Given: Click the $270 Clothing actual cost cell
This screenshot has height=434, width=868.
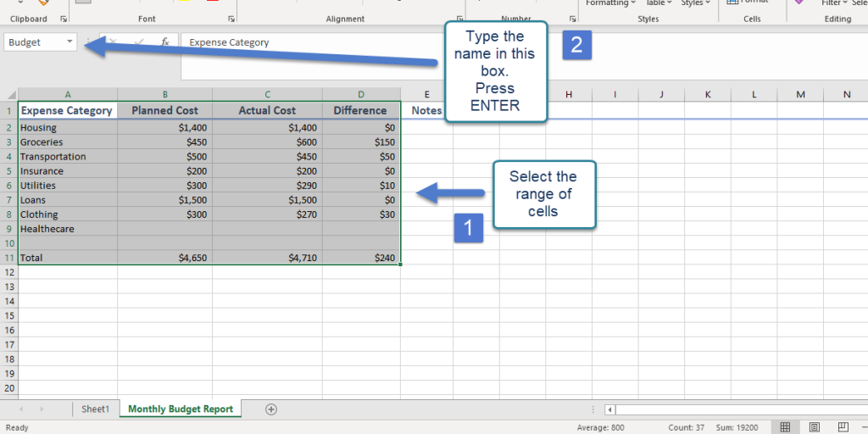Looking at the screenshot, I should click(x=267, y=214).
